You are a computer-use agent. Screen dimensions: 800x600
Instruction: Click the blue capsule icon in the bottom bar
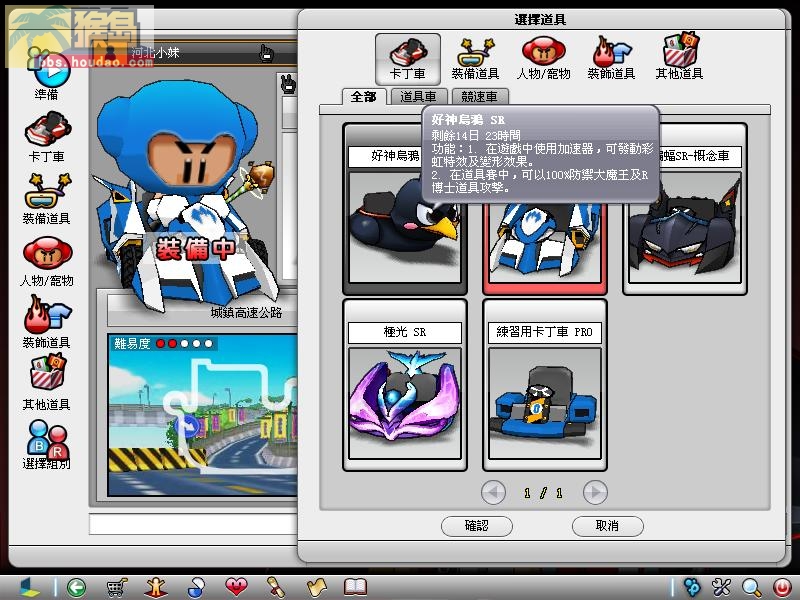[196, 588]
